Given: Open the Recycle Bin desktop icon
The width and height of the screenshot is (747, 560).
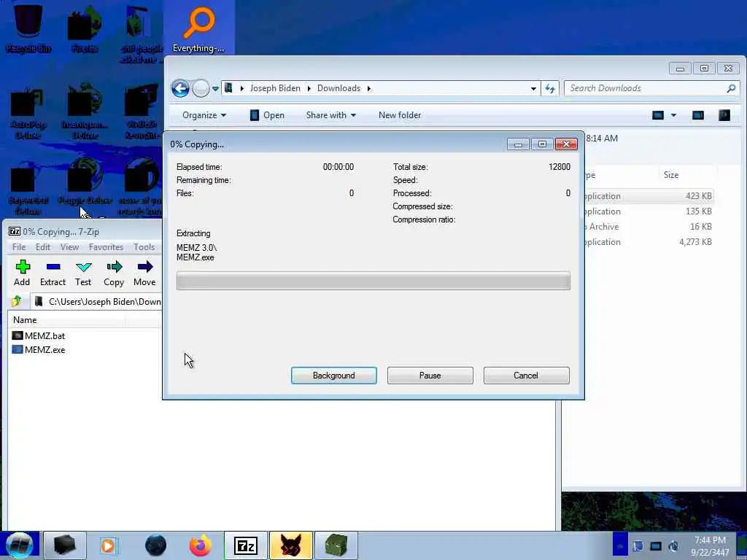Looking at the screenshot, I should point(28,28).
